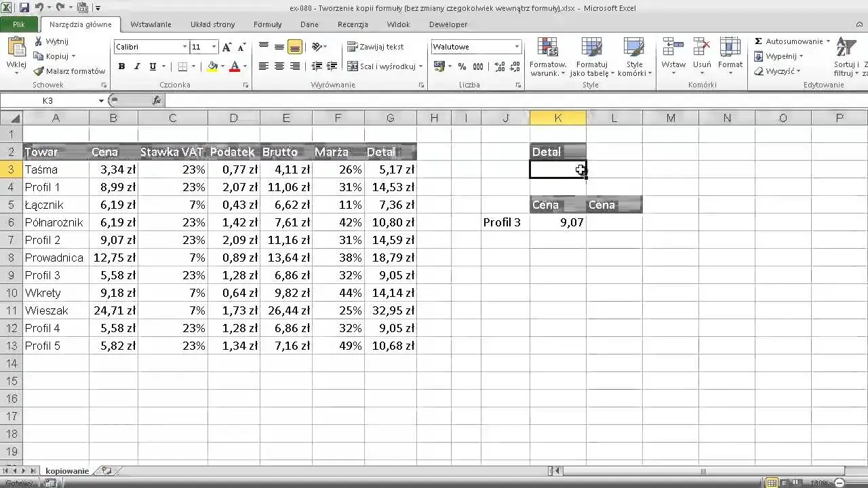
Task: Apply the percent style icon
Action: pos(462,66)
